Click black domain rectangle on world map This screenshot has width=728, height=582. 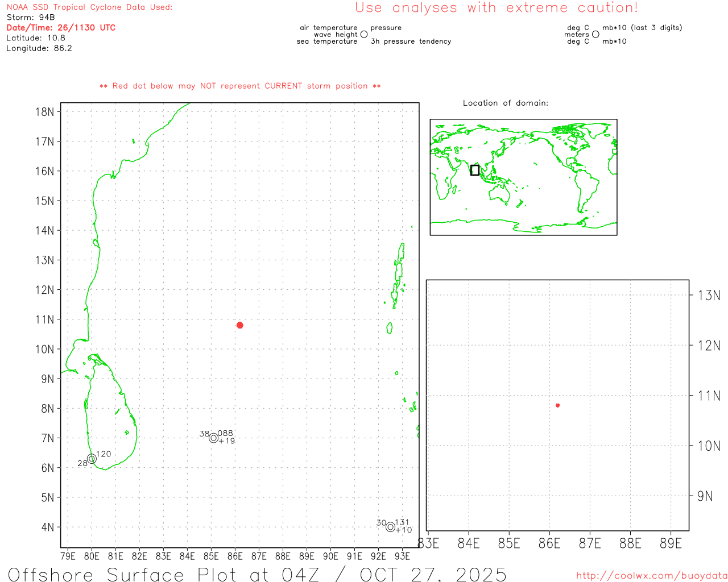tap(475, 170)
